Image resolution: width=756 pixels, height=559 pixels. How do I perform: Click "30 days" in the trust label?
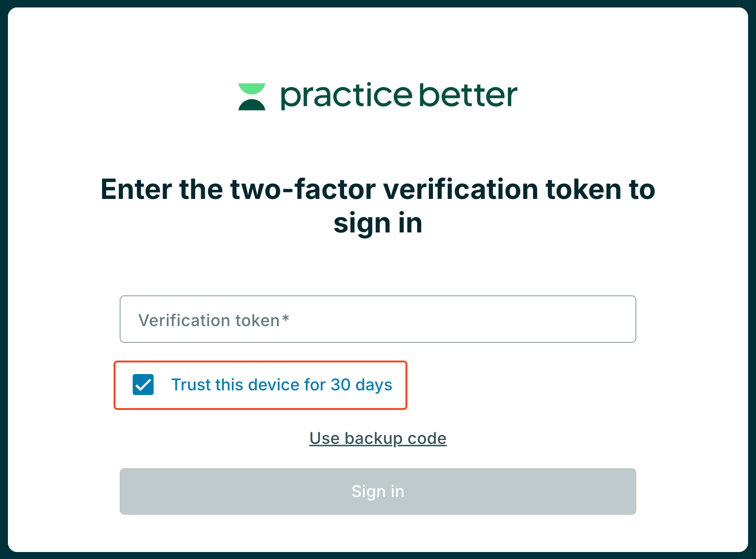point(361,385)
